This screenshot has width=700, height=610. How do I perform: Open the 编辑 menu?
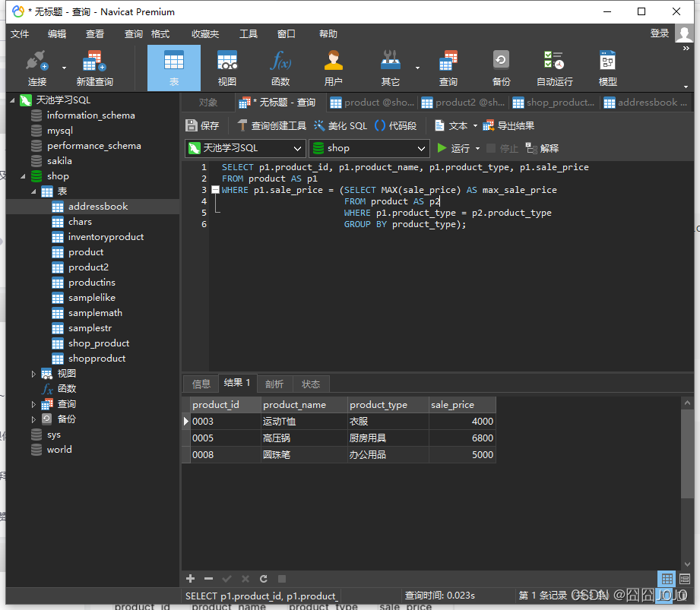[57, 34]
